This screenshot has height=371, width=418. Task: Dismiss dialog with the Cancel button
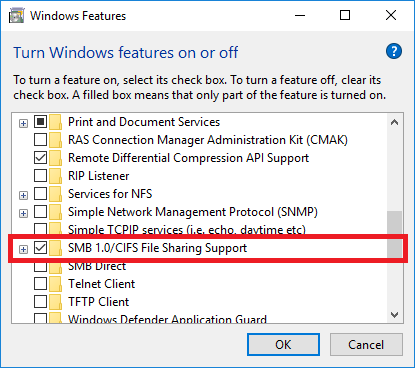(366, 345)
